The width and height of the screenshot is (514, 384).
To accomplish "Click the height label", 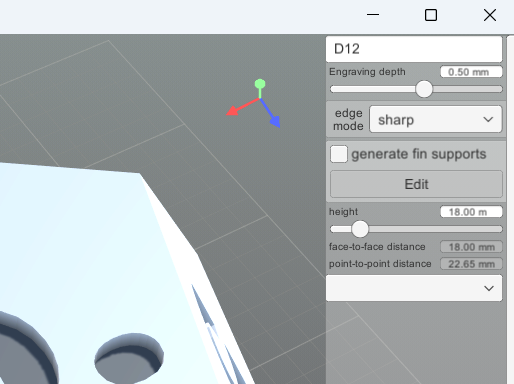I will 343,212.
